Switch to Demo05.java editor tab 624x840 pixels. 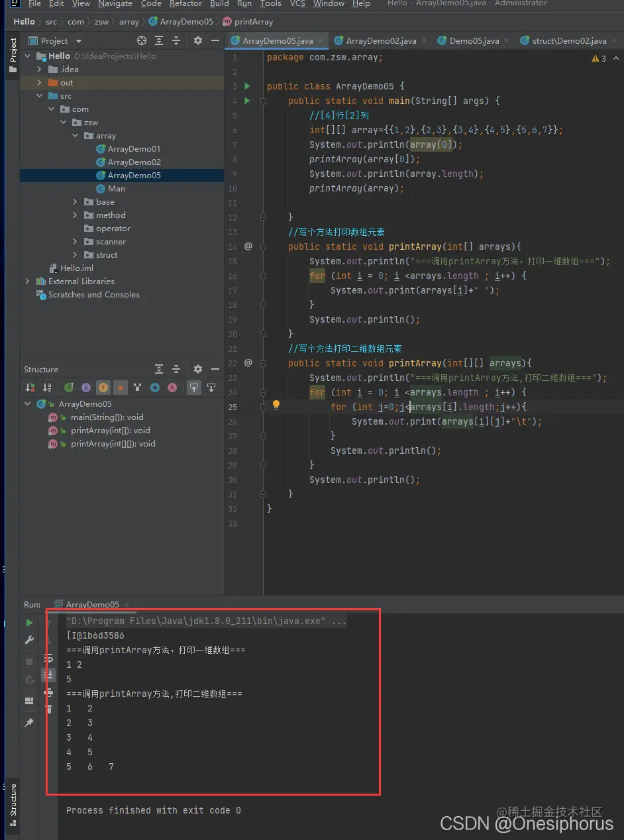[474, 41]
